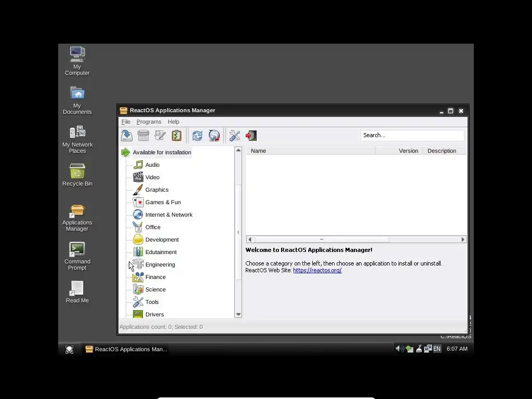The image size is (532, 399).
Task: Open My Network Places desktop icon
Action: [x=77, y=132]
